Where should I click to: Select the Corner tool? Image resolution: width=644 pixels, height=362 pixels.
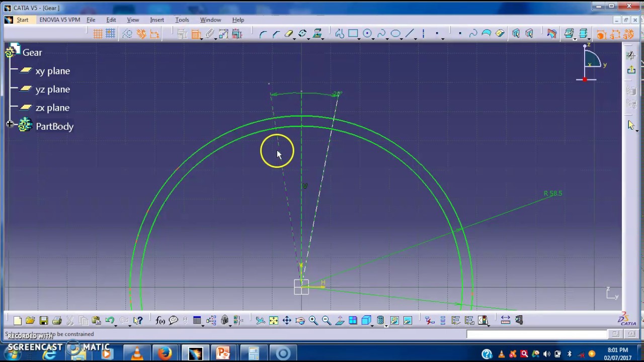tap(263, 34)
